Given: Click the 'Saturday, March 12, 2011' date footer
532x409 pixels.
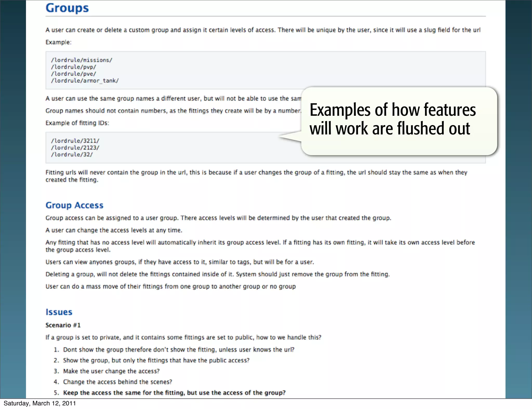Looking at the screenshot, I should [40, 403].
